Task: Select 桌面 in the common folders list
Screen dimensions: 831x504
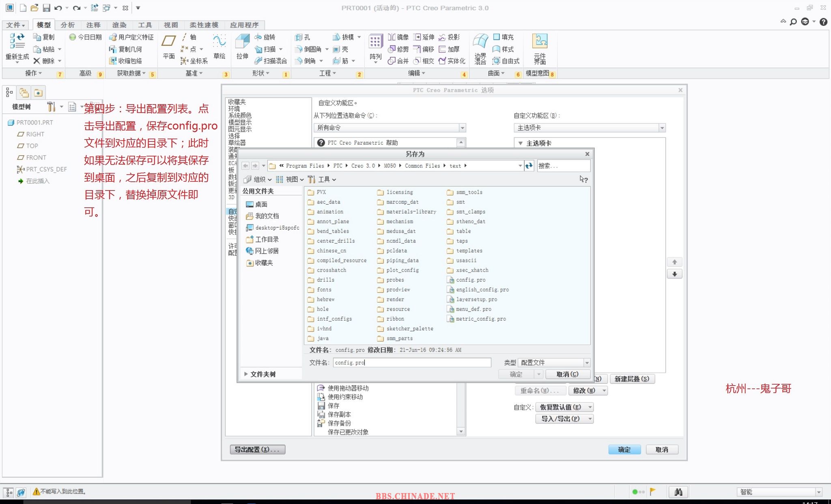Action: [x=257, y=204]
